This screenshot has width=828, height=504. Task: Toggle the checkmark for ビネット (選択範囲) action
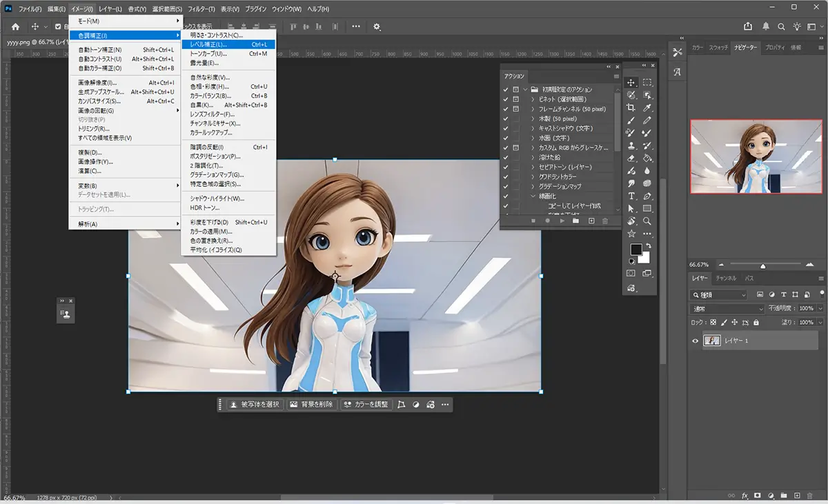point(505,99)
